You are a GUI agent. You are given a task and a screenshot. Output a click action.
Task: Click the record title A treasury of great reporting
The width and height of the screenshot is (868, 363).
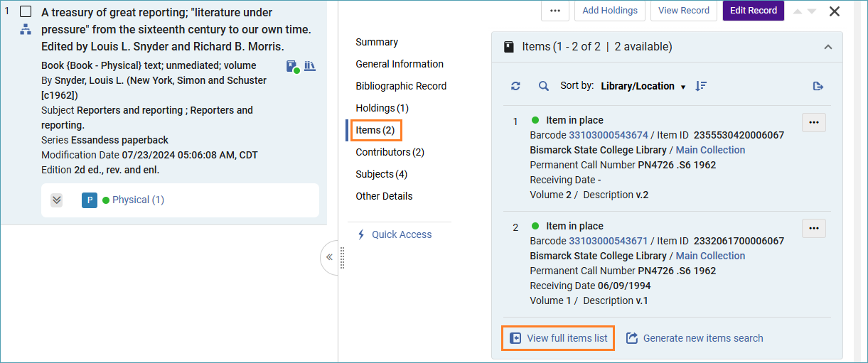[176, 30]
